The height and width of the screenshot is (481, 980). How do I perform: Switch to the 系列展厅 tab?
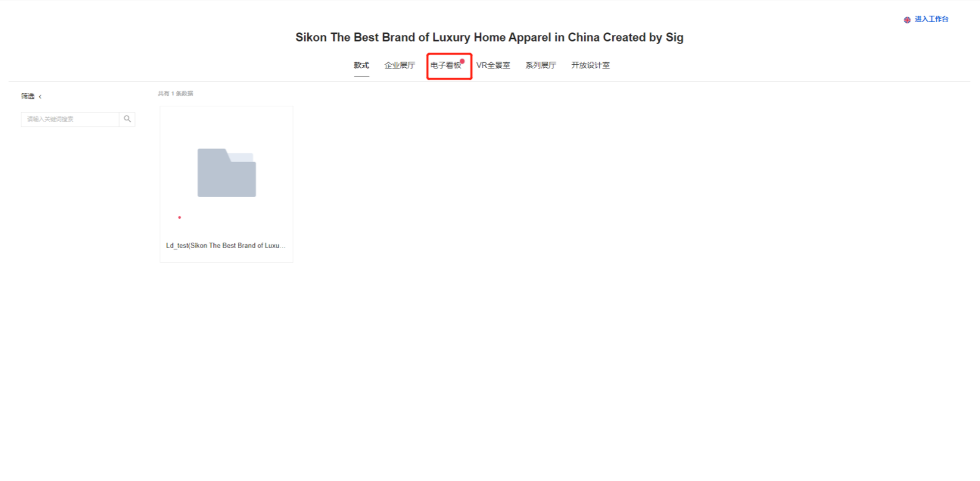coord(541,65)
